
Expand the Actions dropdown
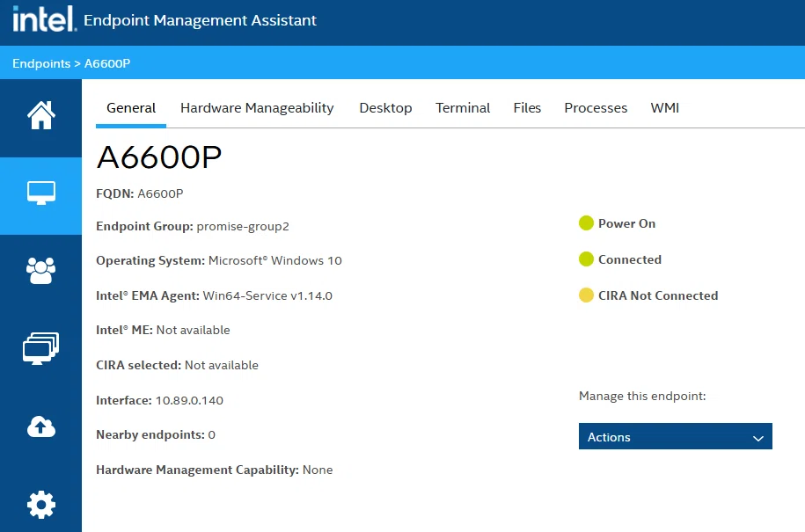coord(675,436)
